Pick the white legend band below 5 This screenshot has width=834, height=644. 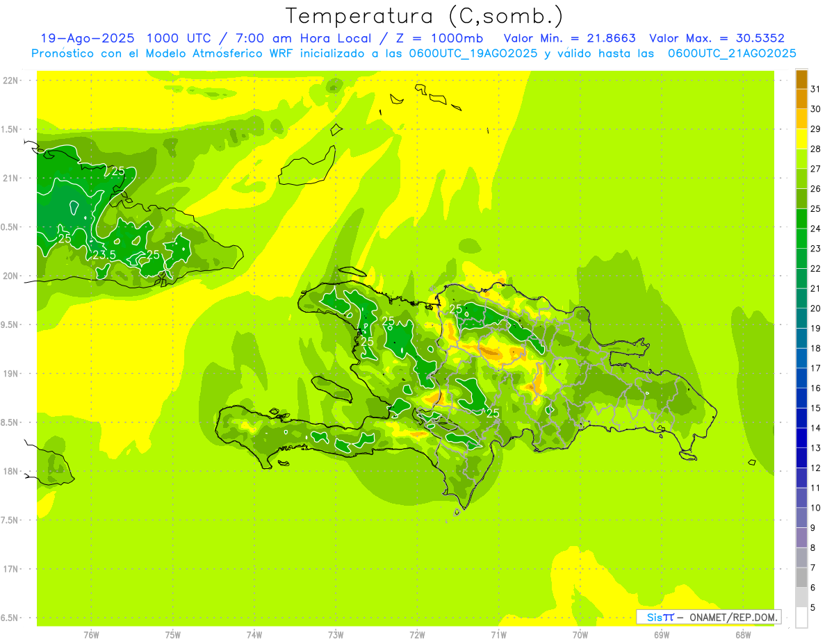pos(801,618)
